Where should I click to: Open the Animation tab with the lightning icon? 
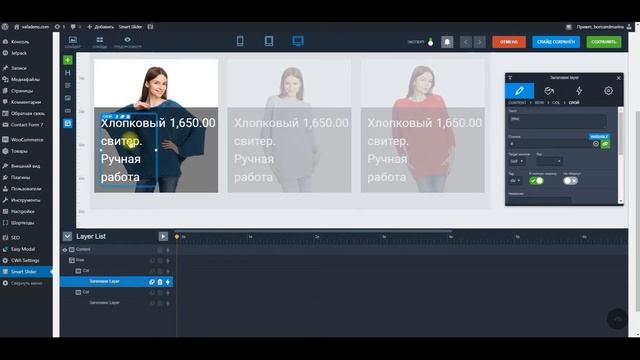point(579,91)
